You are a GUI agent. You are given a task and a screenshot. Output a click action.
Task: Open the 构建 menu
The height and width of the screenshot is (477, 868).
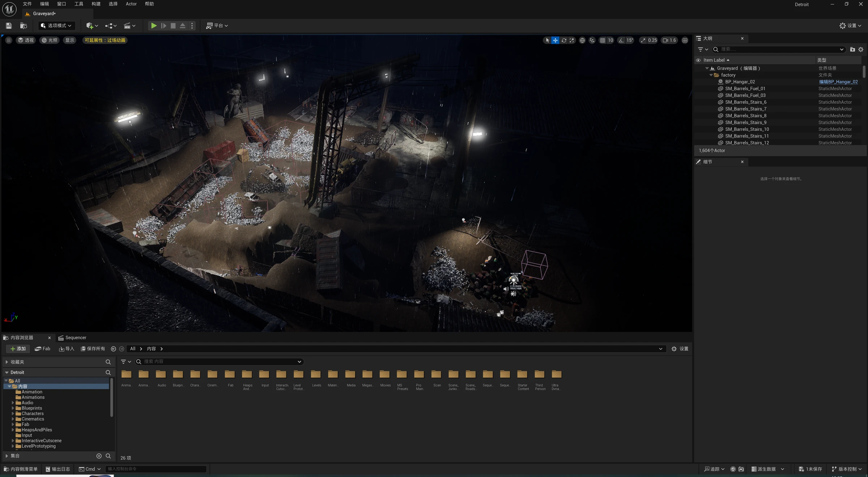coord(96,4)
